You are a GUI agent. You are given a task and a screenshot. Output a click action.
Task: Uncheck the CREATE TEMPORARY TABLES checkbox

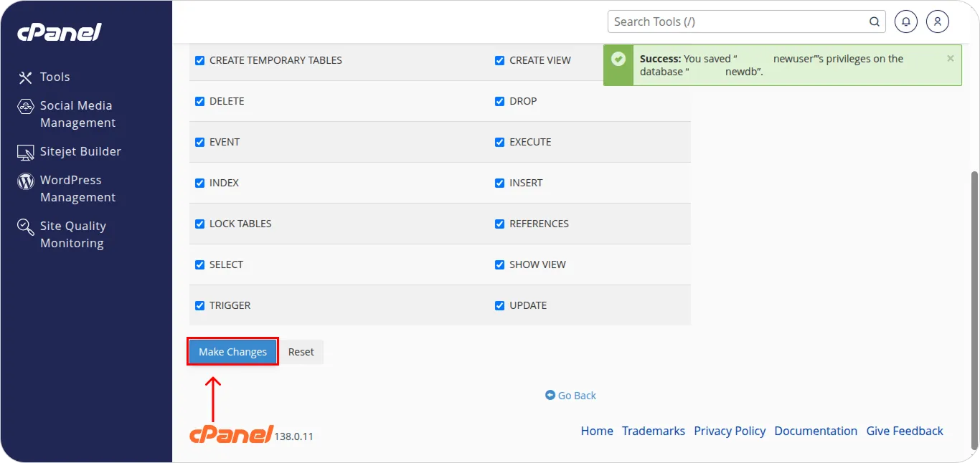pos(200,60)
